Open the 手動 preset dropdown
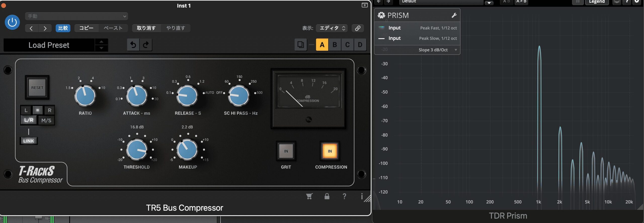The image size is (644, 223). click(76, 16)
